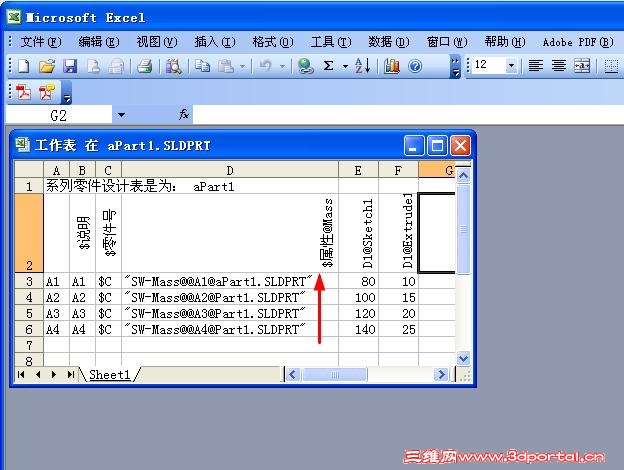Click the Undo arrow icon
Screen dimensions: 624x470
(265, 66)
